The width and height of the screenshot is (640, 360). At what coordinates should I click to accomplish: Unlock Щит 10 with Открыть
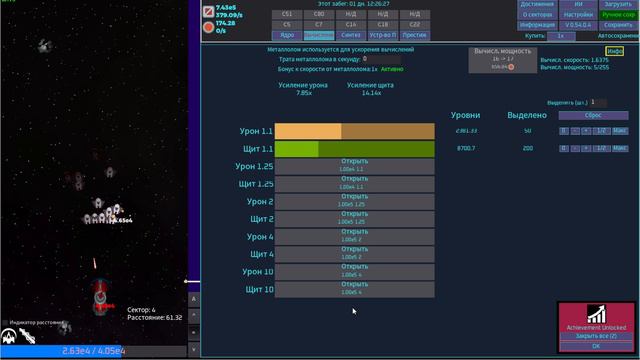(x=354, y=289)
